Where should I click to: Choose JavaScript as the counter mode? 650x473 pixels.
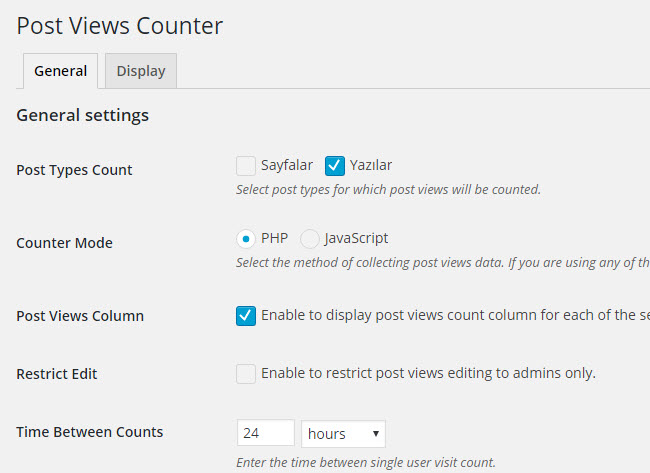pos(310,239)
